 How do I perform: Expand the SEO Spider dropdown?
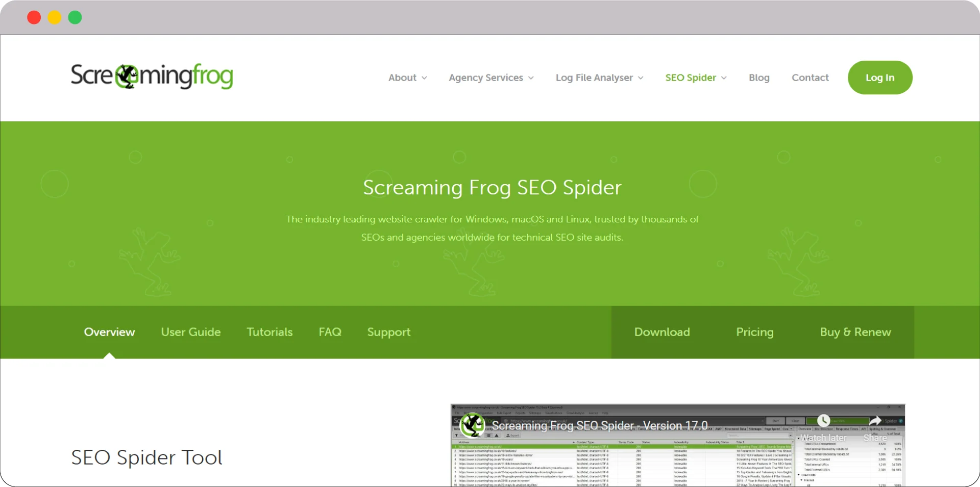click(x=695, y=78)
